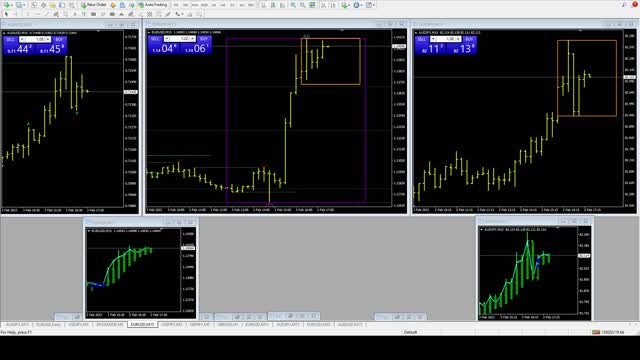
Task: Toggle the one-click trading arrow on EURUSD chart
Action: pos(150,32)
